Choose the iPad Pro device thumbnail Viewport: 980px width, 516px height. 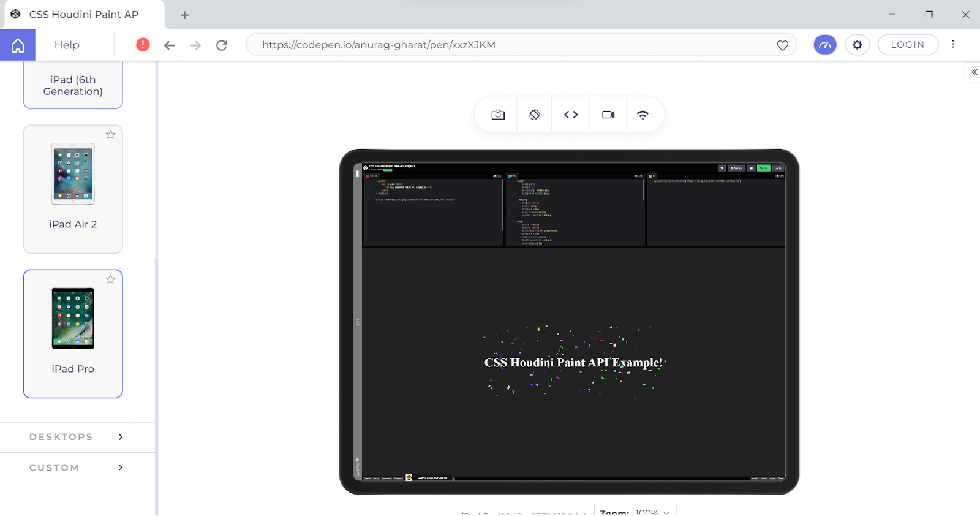73,319
